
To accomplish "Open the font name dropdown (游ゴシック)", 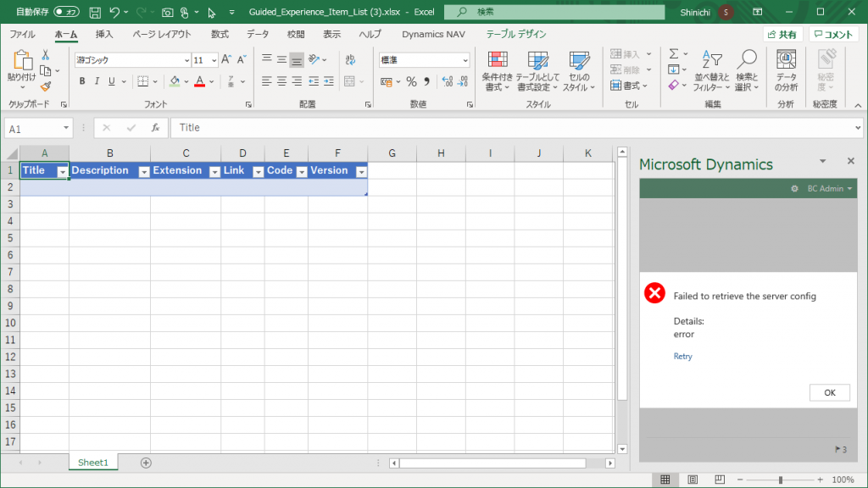I will click(x=187, y=60).
